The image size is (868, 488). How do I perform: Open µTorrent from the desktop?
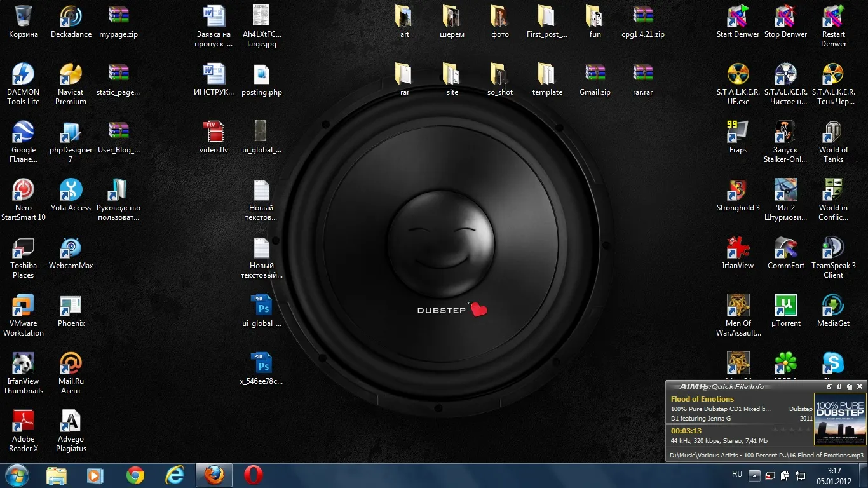785,311
